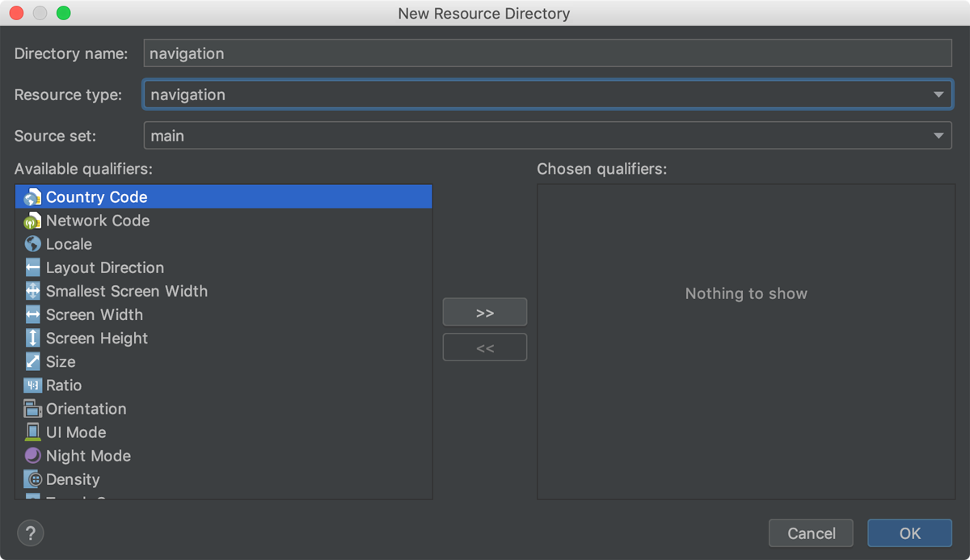This screenshot has width=970, height=560.
Task: Confirm with the OK button
Action: point(909,533)
